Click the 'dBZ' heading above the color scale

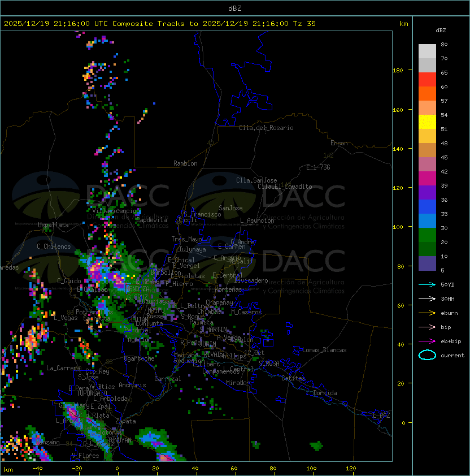(x=441, y=31)
